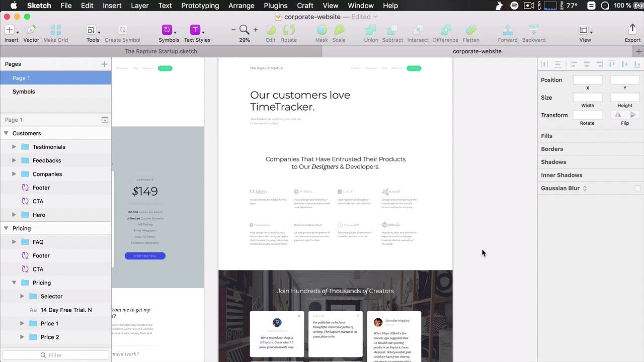The width and height of the screenshot is (644, 362).
Task: Apply the Intersect boolean operation
Action: tap(418, 30)
